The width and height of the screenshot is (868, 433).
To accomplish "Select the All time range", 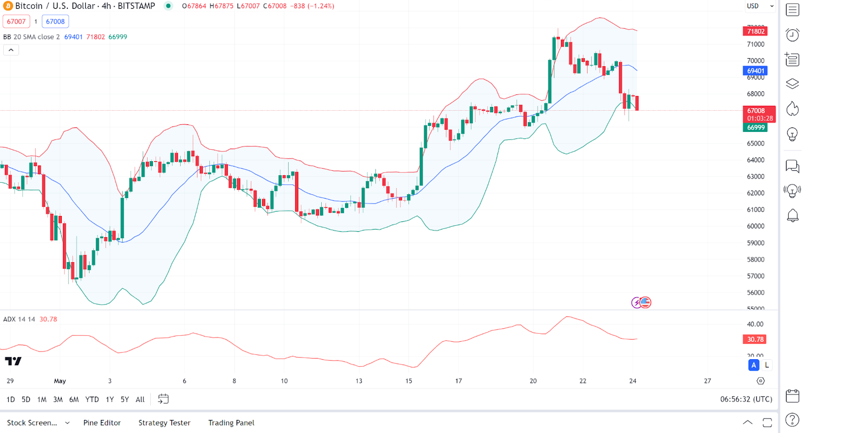I will [x=140, y=399].
